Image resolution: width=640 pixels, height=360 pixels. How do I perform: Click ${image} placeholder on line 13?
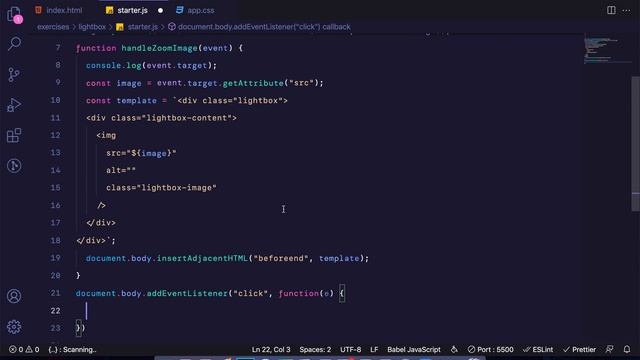[151, 153]
